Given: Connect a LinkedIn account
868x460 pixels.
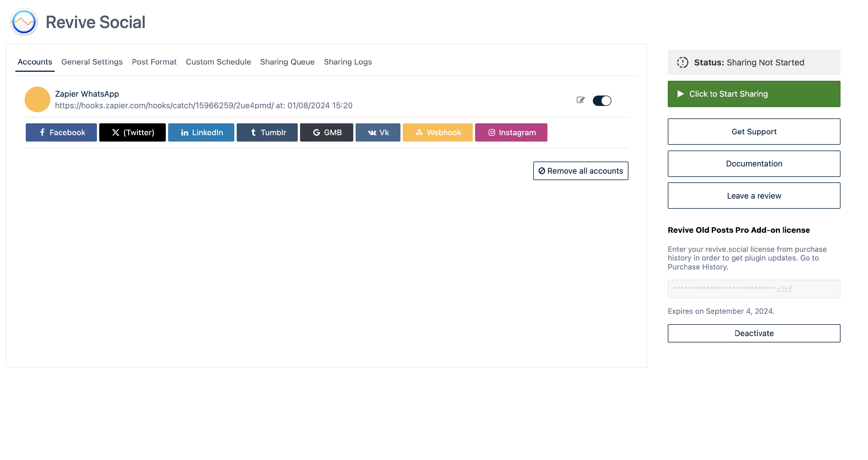Looking at the screenshot, I should coord(201,132).
